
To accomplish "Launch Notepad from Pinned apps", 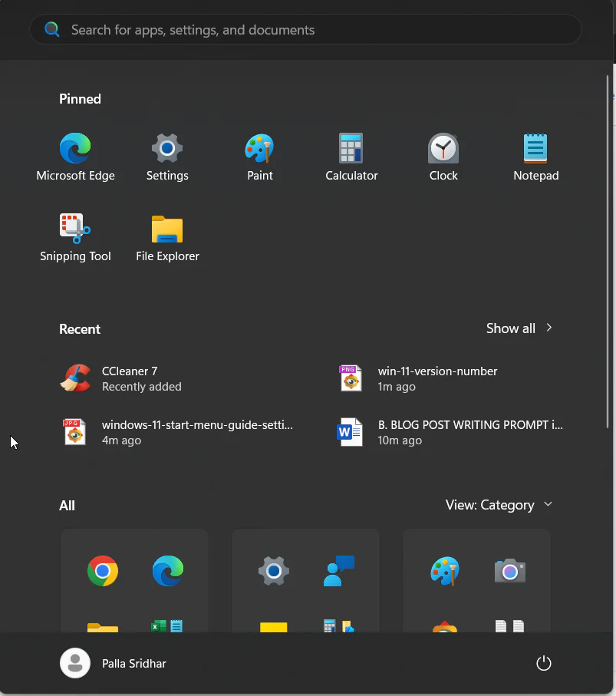I will pyautogui.click(x=535, y=157).
